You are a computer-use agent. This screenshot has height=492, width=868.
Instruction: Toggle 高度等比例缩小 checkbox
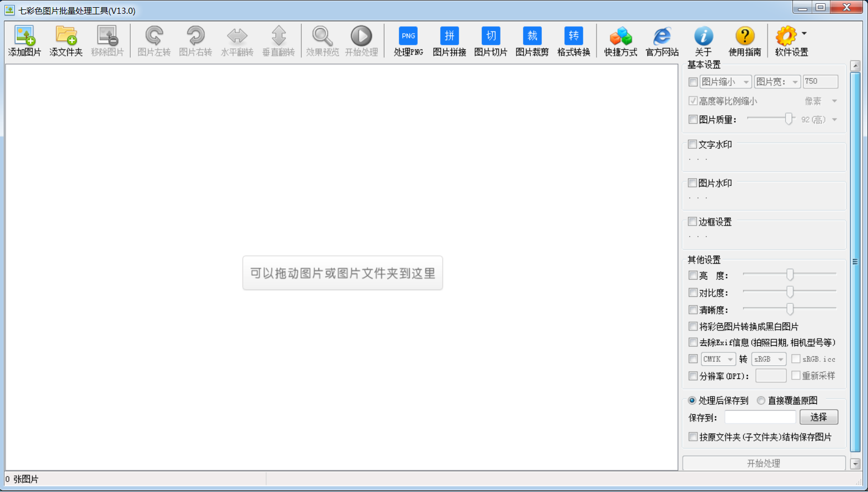click(x=693, y=101)
